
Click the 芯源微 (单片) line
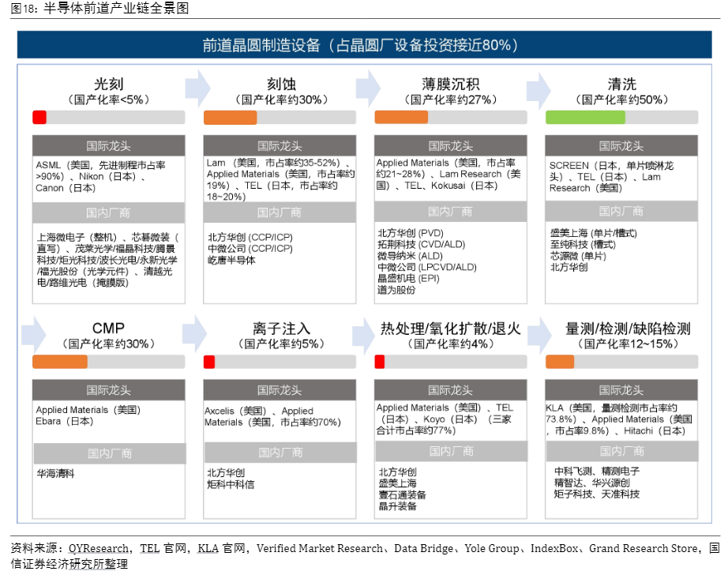(578, 256)
